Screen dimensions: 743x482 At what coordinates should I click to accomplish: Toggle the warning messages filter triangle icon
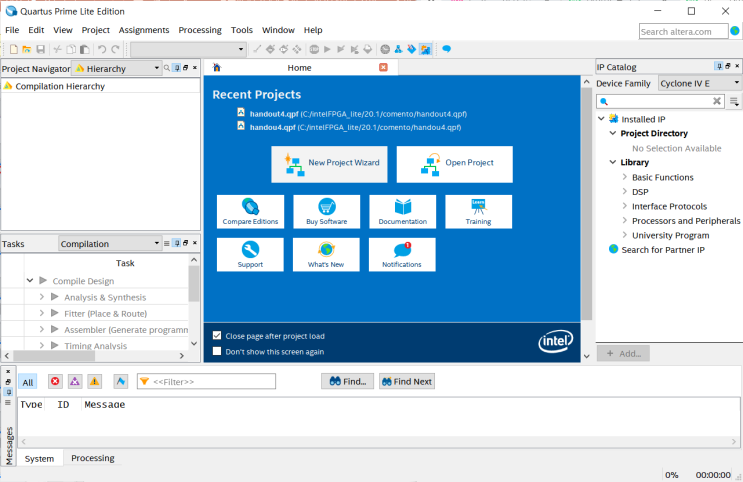[93, 381]
